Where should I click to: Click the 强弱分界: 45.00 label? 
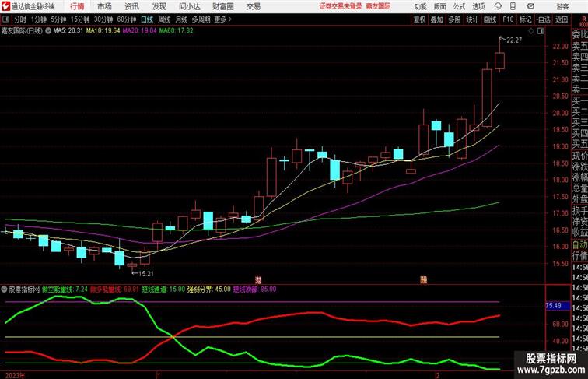pyautogui.click(x=209, y=290)
